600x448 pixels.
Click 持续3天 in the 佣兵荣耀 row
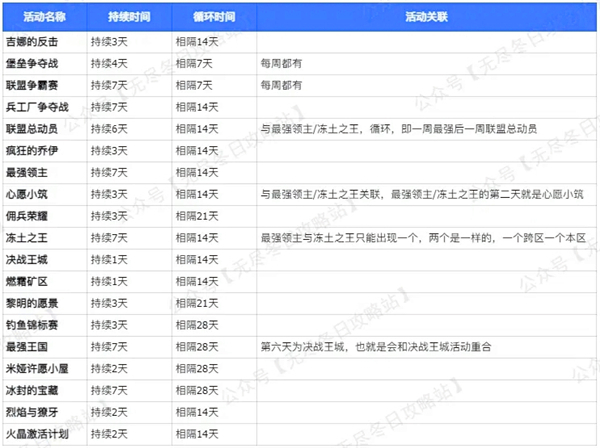click(109, 216)
